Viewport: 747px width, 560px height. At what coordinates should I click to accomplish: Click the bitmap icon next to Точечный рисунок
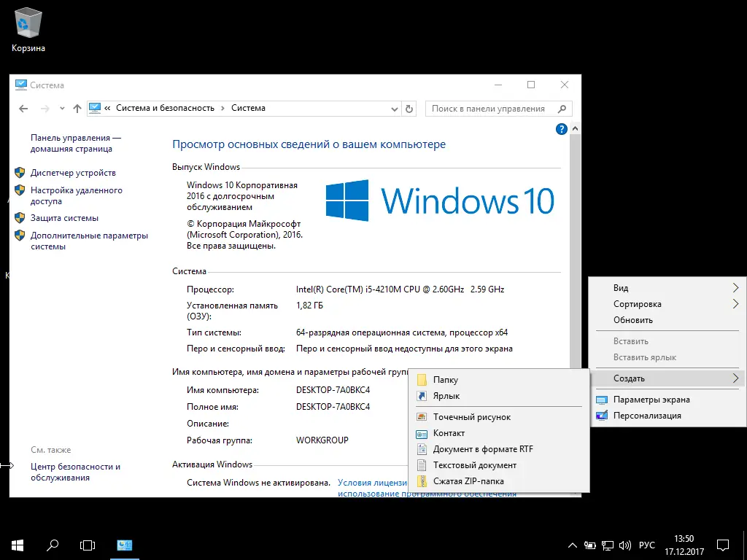click(x=422, y=417)
